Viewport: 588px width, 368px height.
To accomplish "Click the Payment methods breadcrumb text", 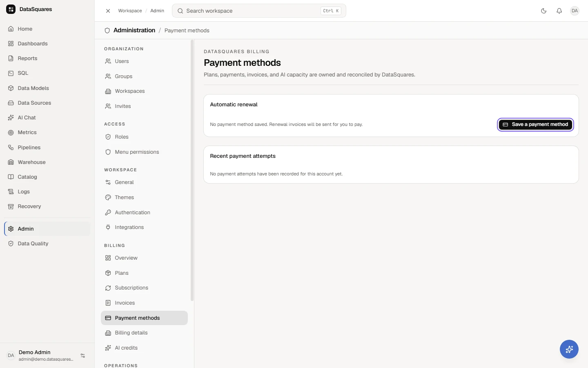I will pyautogui.click(x=187, y=31).
